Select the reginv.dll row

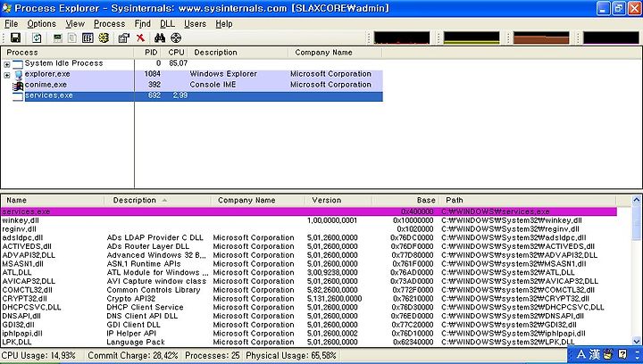click(309, 229)
